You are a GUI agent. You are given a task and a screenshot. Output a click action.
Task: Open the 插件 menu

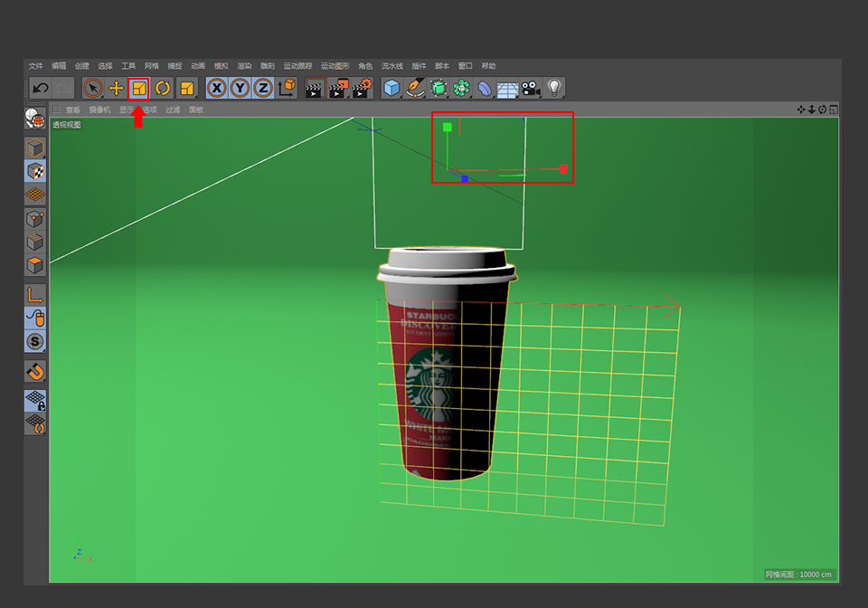419,66
